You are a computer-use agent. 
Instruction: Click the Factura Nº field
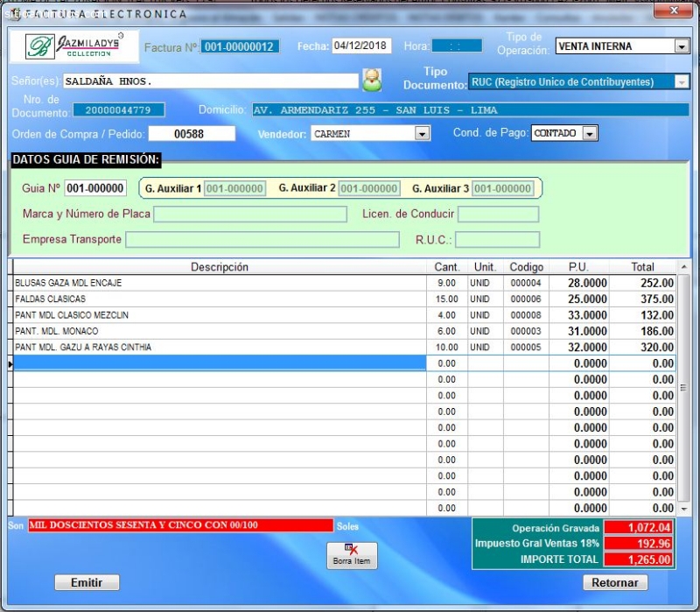click(x=240, y=46)
